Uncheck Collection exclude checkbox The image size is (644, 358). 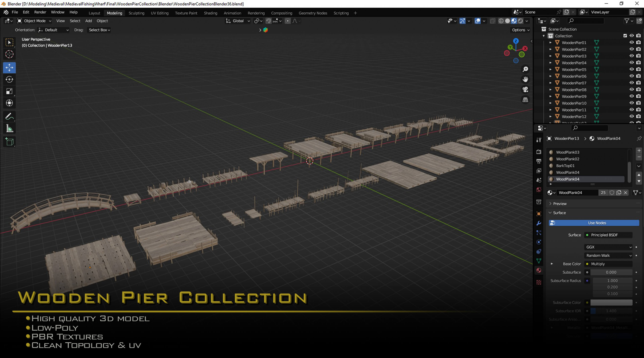point(625,36)
